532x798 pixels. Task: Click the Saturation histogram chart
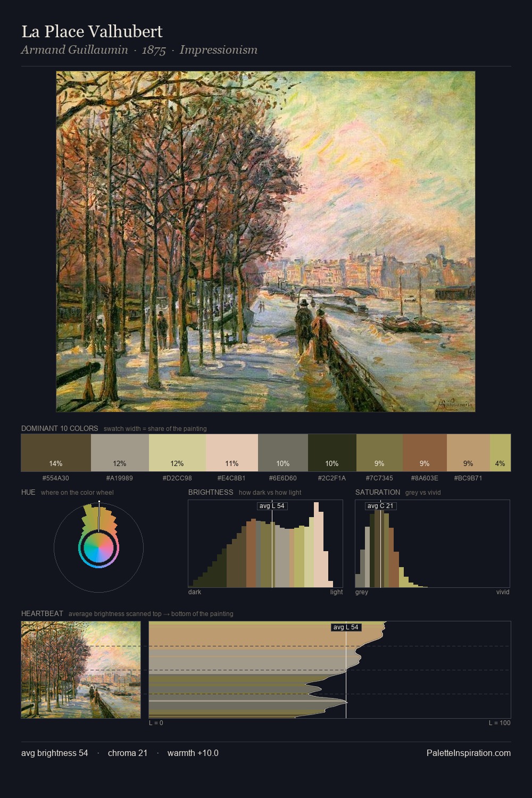tap(433, 544)
